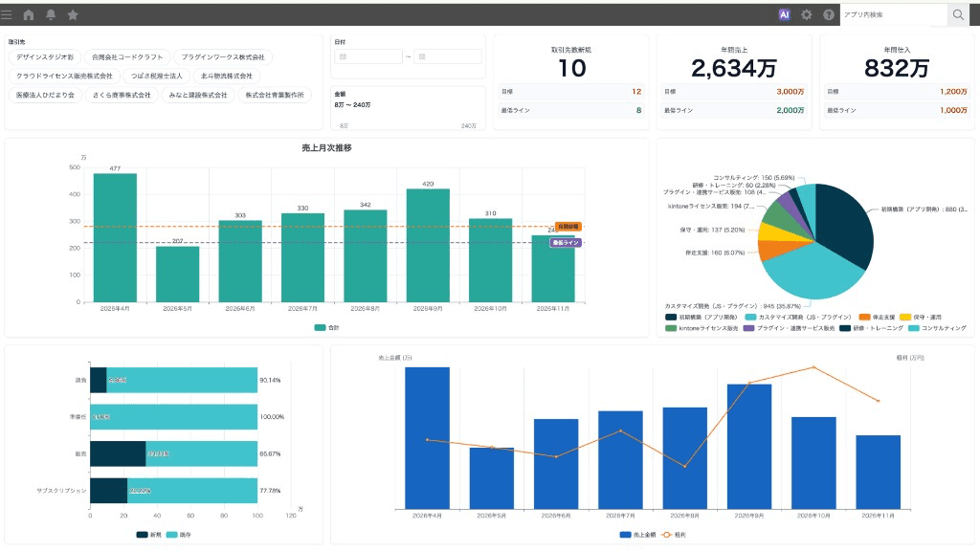
Task: Filter by デザインスタジオ彩 chip
Action: [45, 56]
